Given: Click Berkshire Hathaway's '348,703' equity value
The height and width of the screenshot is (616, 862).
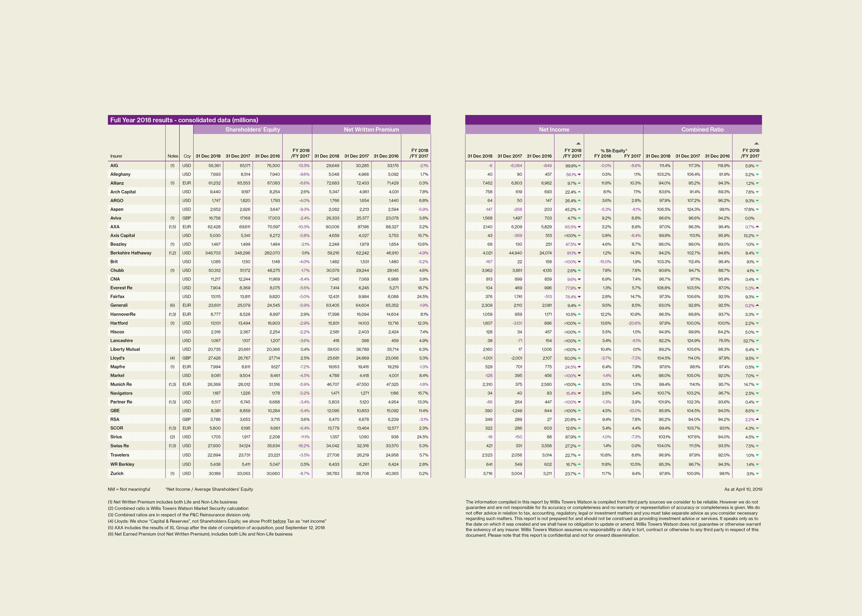Looking at the screenshot, I should coord(213,253).
